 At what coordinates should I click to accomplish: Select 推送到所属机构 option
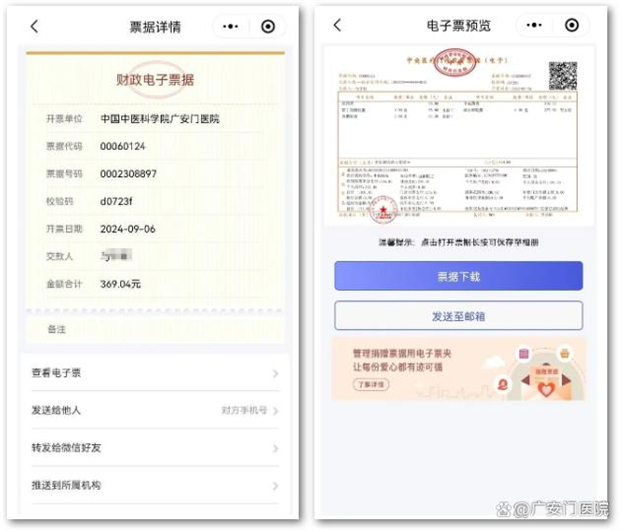[x=155, y=485]
